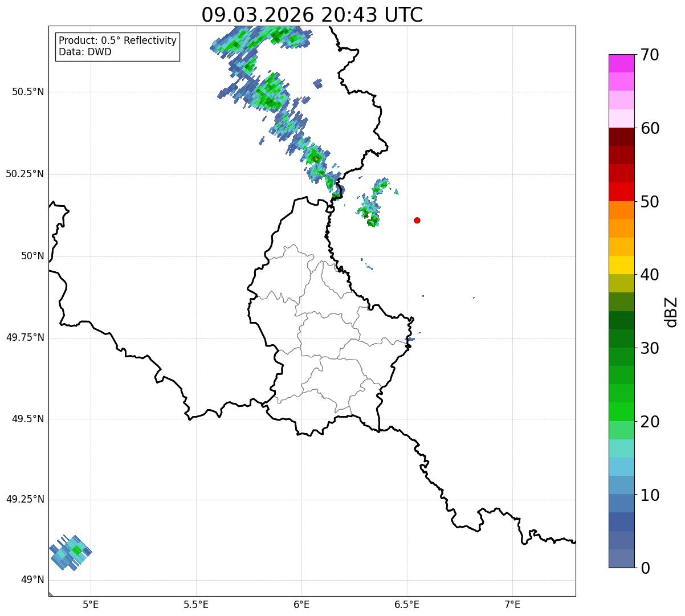Click the colorbar 70 tick label
This screenshot has width=685, height=616.
(650, 55)
